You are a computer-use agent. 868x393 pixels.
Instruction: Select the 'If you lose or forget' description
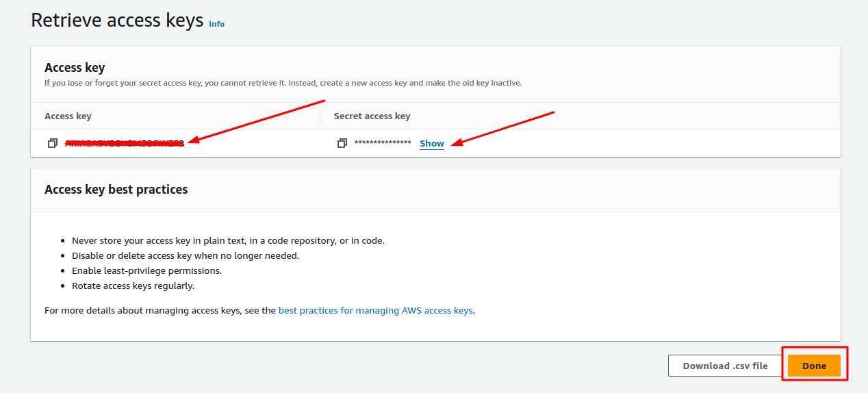tap(283, 83)
